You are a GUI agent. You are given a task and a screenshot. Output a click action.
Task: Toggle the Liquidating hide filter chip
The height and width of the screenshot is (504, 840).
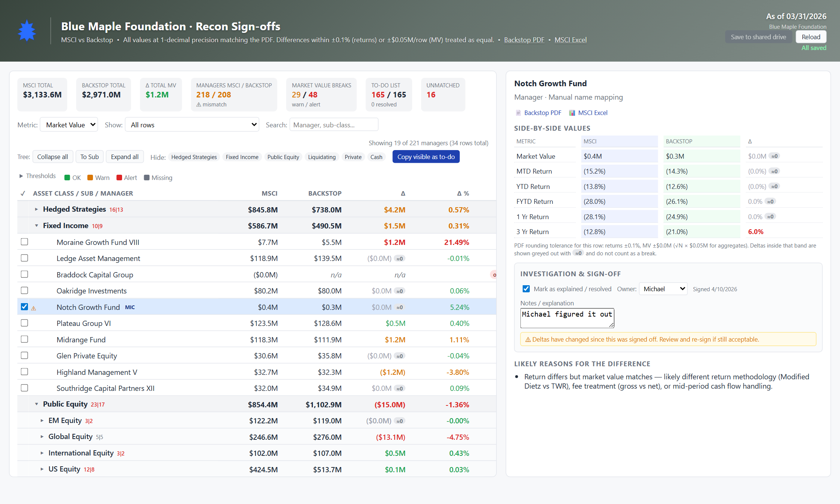coord(322,157)
